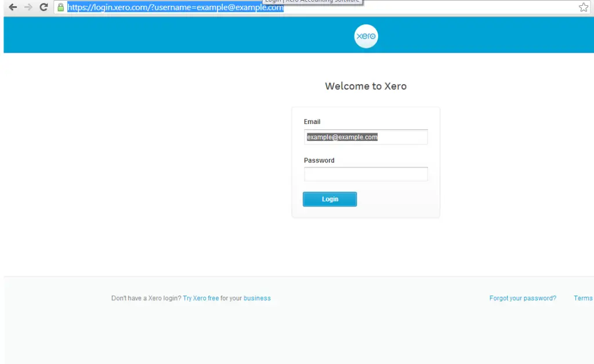
Task: Click the green padlock security icon
Action: click(x=60, y=7)
